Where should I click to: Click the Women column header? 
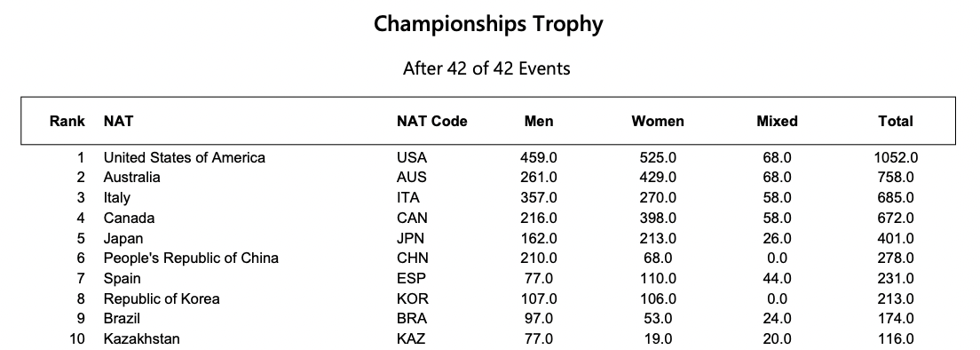(658, 121)
